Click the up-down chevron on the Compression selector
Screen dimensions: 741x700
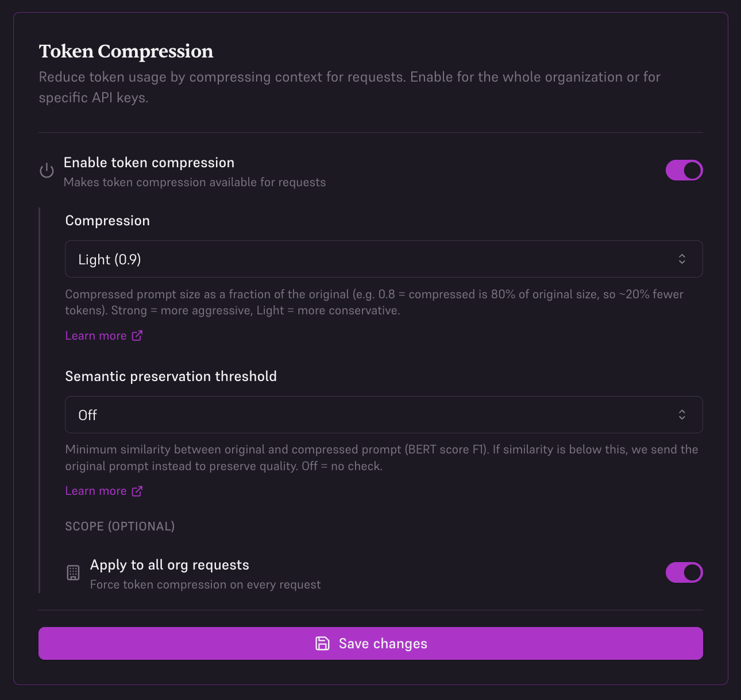682,259
